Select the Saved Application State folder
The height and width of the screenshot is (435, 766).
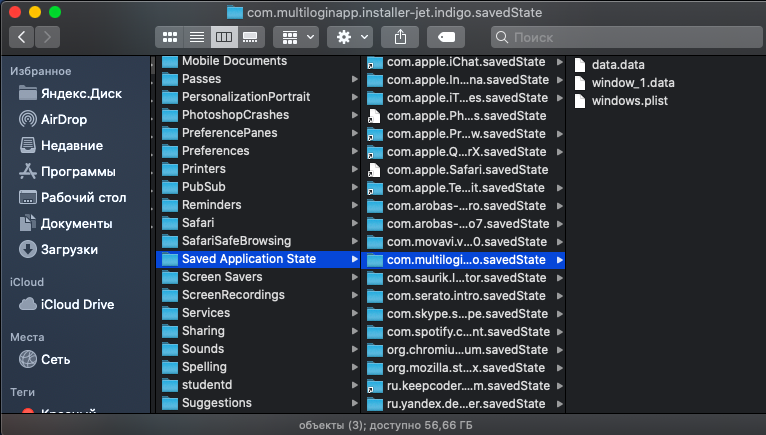click(x=258, y=259)
